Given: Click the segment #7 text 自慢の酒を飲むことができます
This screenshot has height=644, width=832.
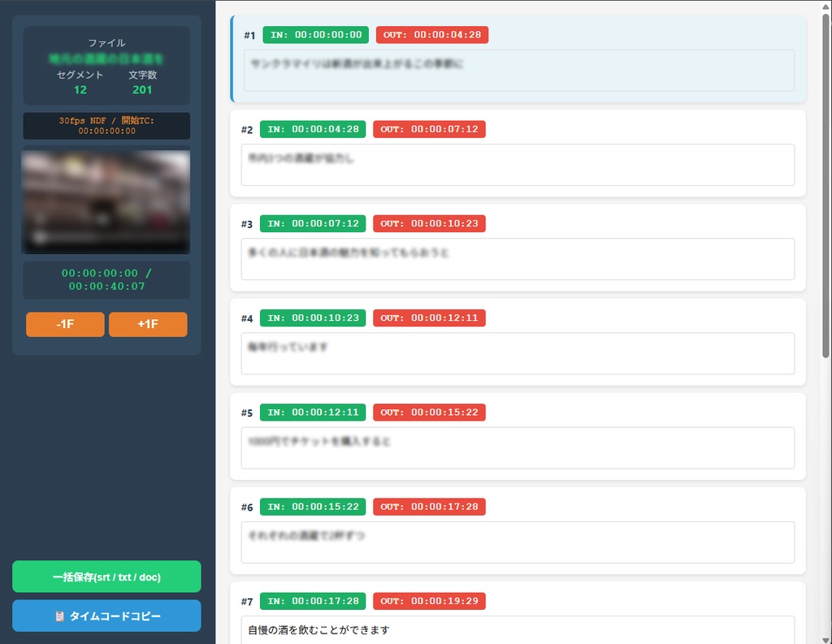Looking at the screenshot, I should tap(318, 630).
